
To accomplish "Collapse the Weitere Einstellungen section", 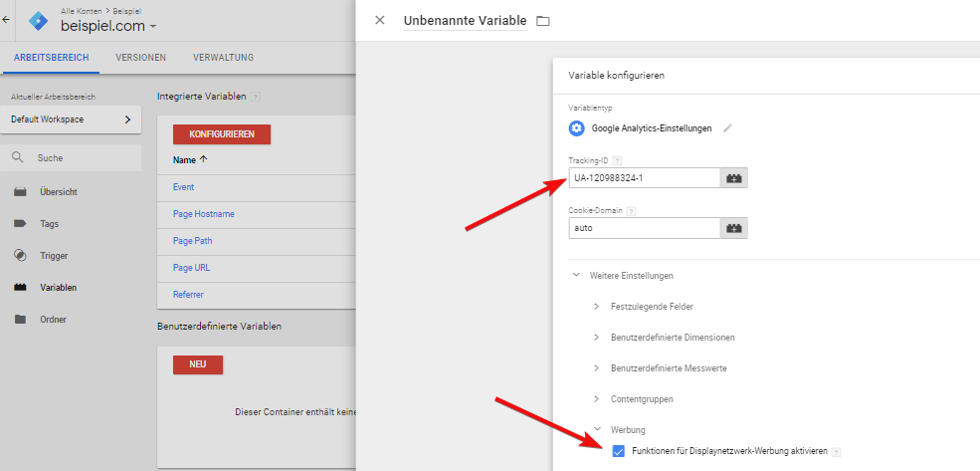I will point(623,276).
